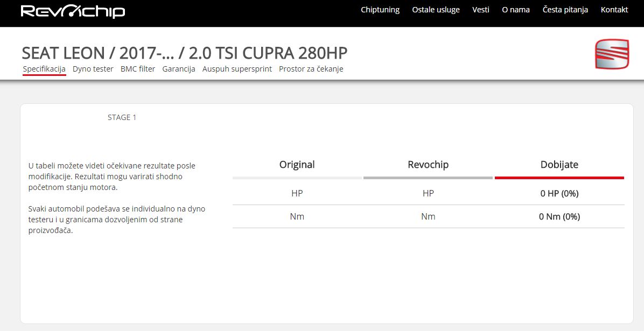Image resolution: width=644 pixels, height=331 pixels.
Task: Select the 0 Nm (0%) gain value
Action: 559,216
